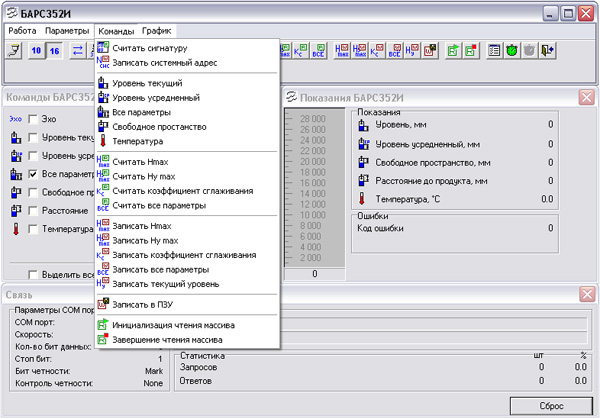Select hexadecimal mode button 16
The image size is (600, 419).
coord(54,51)
